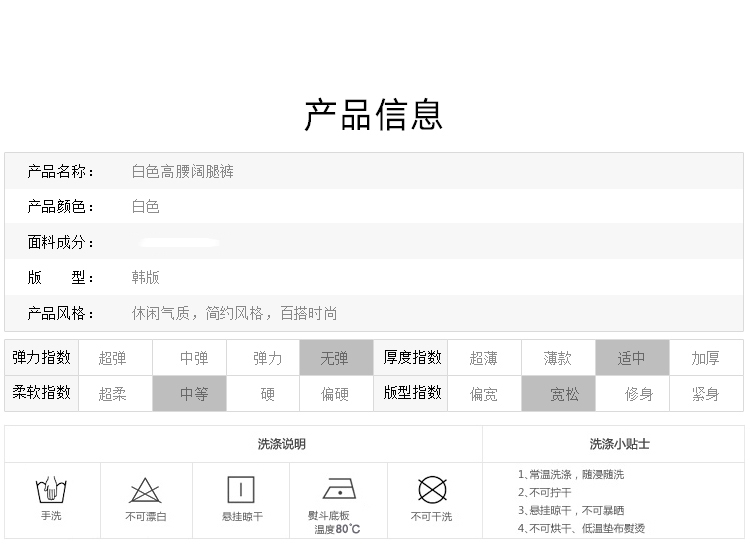Click the 版型指数 row label
Viewport: 750px width, 553px height.
pyautogui.click(x=412, y=393)
